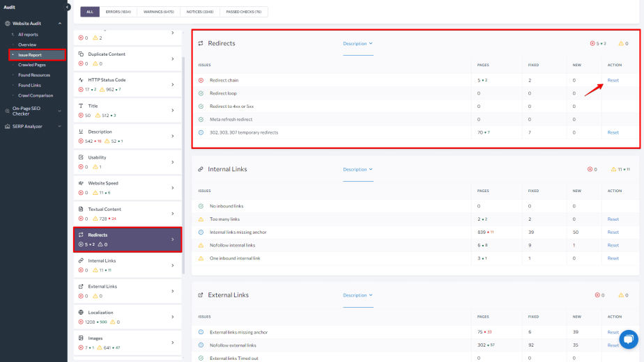
Task: Click the Description category underline icon
Action: point(81,132)
